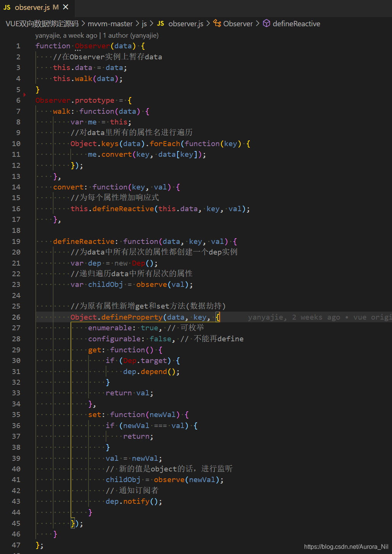
Task: Click the comment on line 2
Action: 108,57
